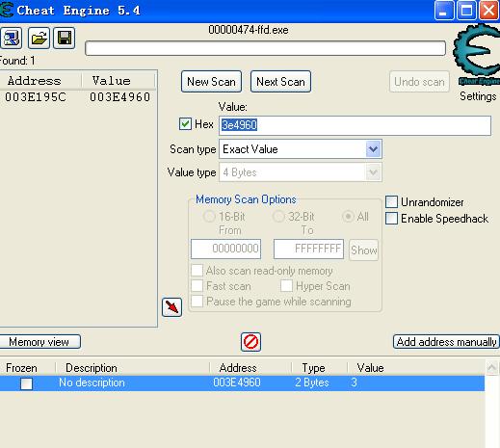Select the 32-Bit radio option

click(x=278, y=217)
